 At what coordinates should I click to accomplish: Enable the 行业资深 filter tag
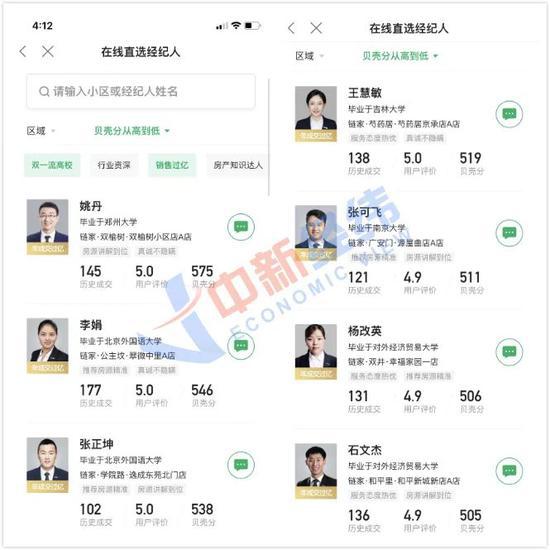[x=114, y=165]
